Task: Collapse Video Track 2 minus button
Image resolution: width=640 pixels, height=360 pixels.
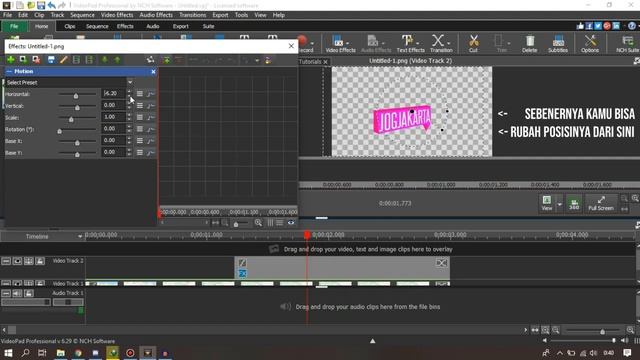Action: pos(6,261)
